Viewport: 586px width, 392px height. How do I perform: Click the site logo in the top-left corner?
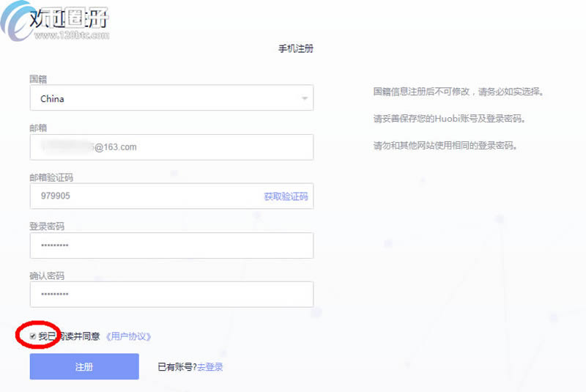55,23
